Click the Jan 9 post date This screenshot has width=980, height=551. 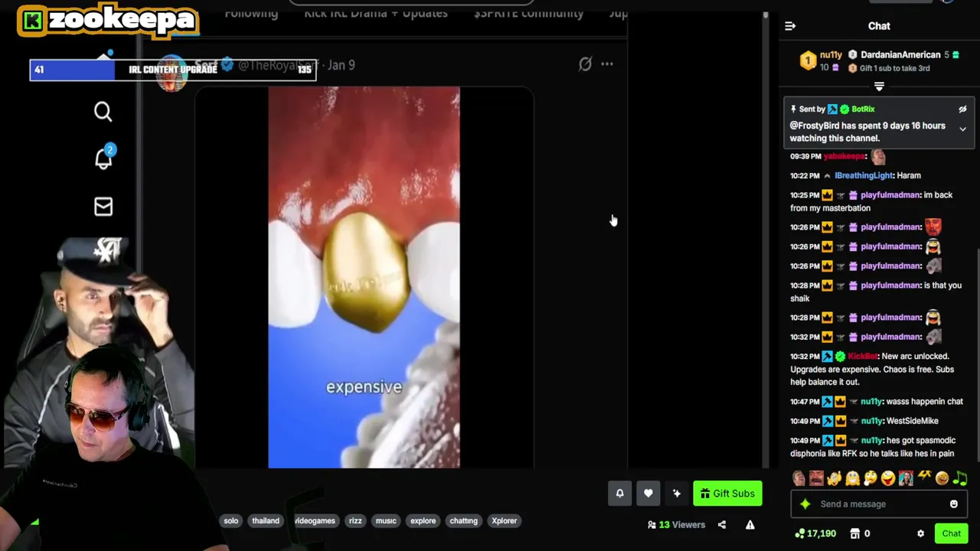(x=341, y=65)
